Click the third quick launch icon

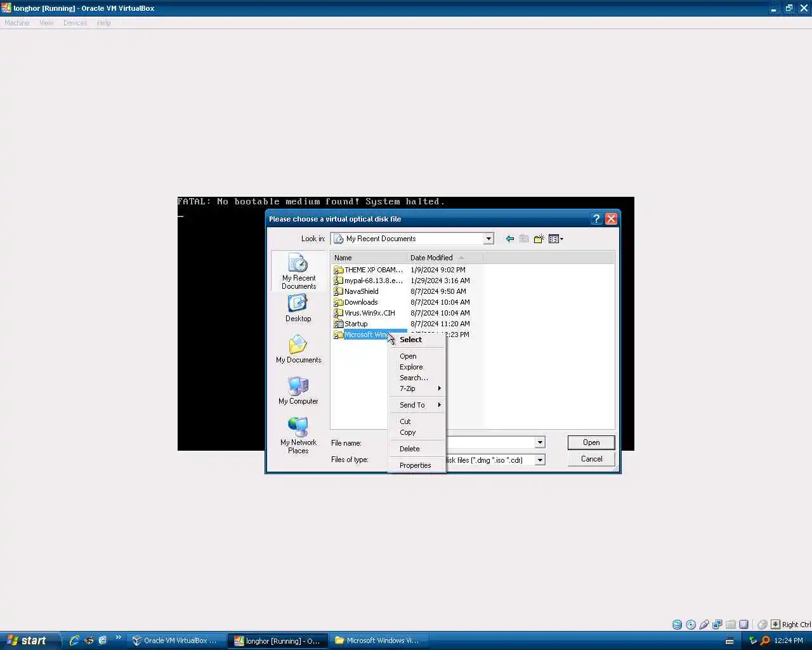103,640
